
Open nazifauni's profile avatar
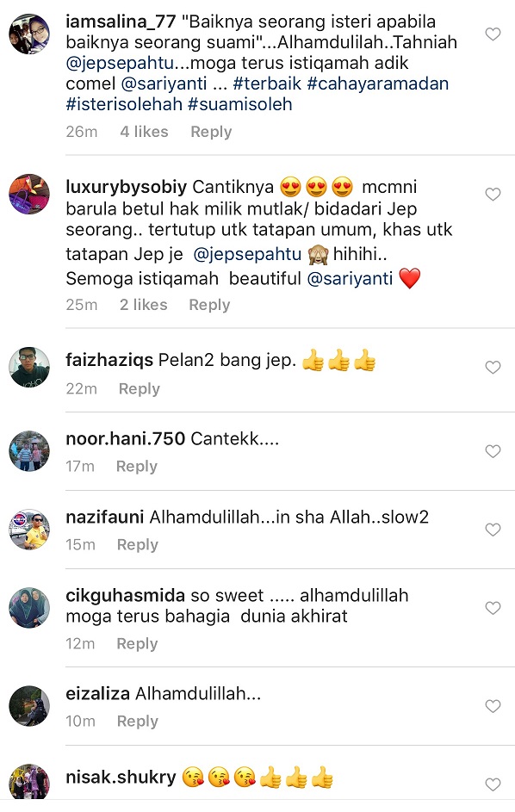point(29,530)
